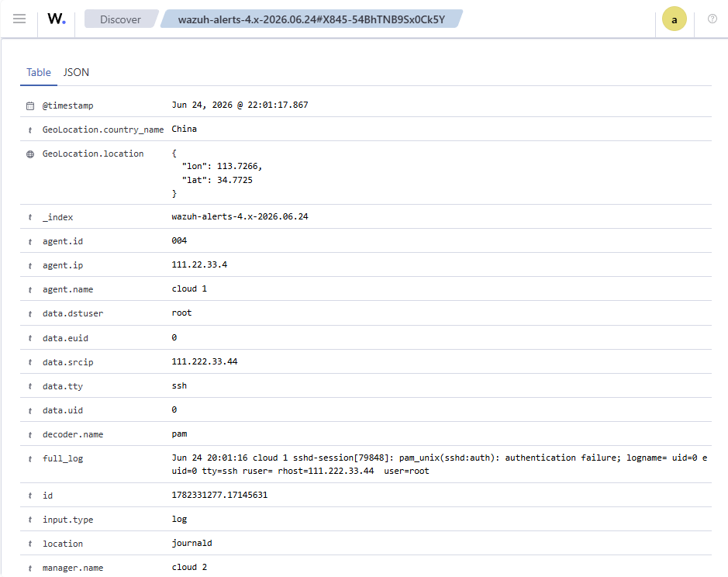This screenshot has height=577, width=728.
Task: Click the text type icon beside agent.name
Action: pos(30,290)
